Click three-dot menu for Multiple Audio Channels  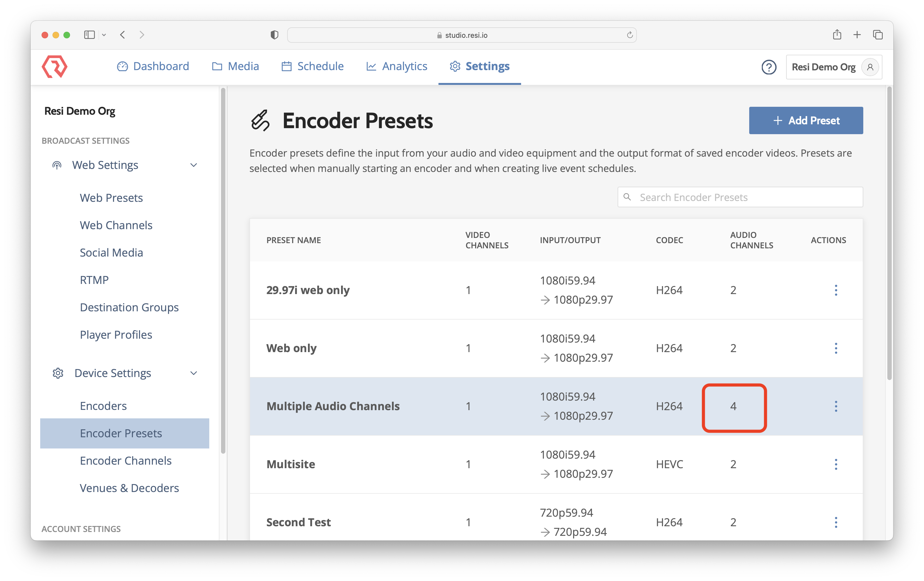tap(836, 406)
